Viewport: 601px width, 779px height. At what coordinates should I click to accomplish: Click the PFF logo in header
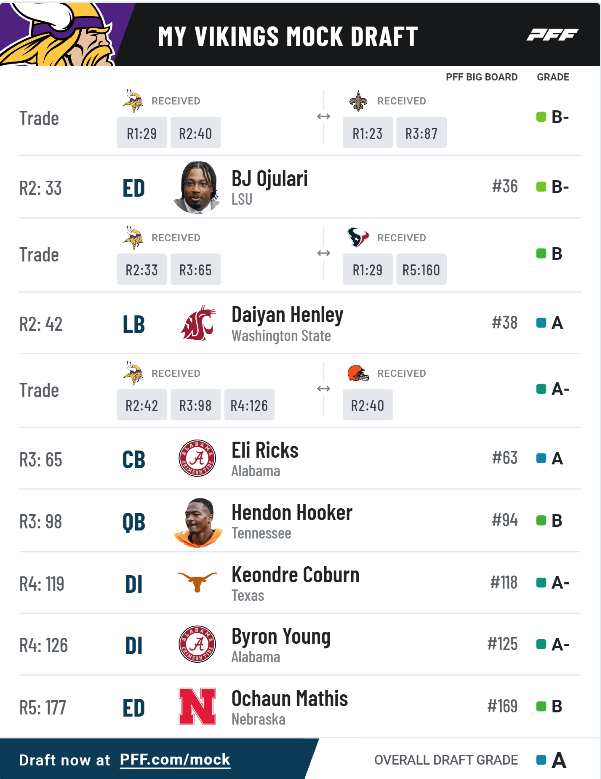(x=552, y=35)
